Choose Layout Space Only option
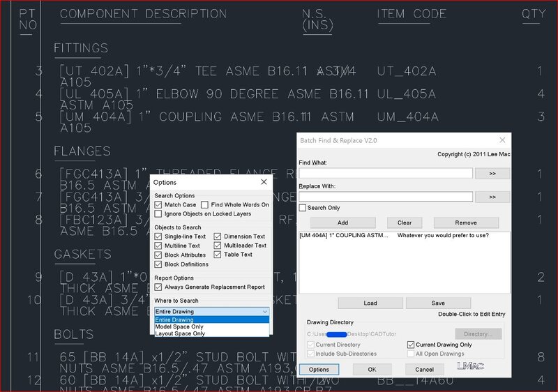Viewport: 558px width, 392px height. [x=212, y=333]
